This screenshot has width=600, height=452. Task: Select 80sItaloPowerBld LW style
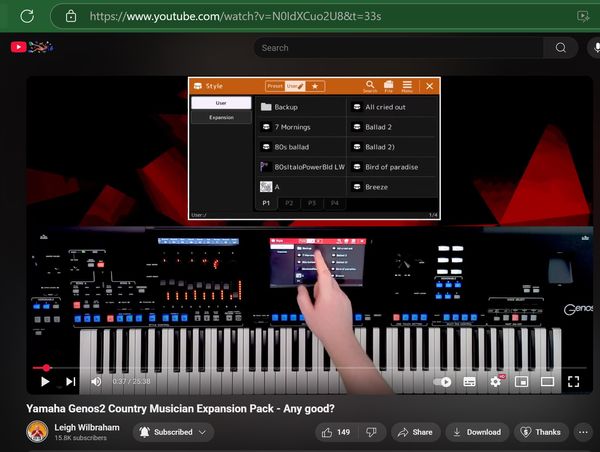302,167
